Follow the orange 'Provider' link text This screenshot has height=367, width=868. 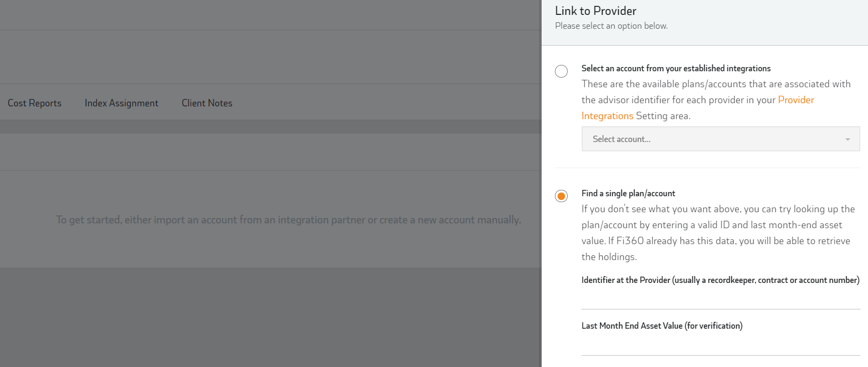(796, 100)
